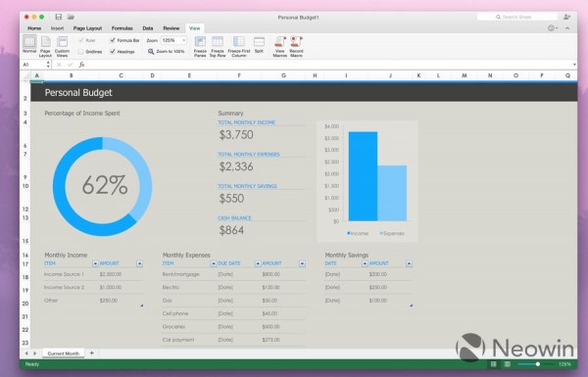Viewport: 588px width, 377px height.
Task: Toggle the Ruler checkbox
Action: [x=80, y=40]
